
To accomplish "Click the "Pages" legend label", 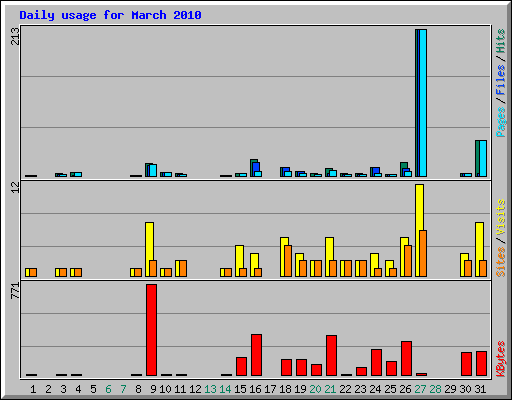I will [500, 122].
